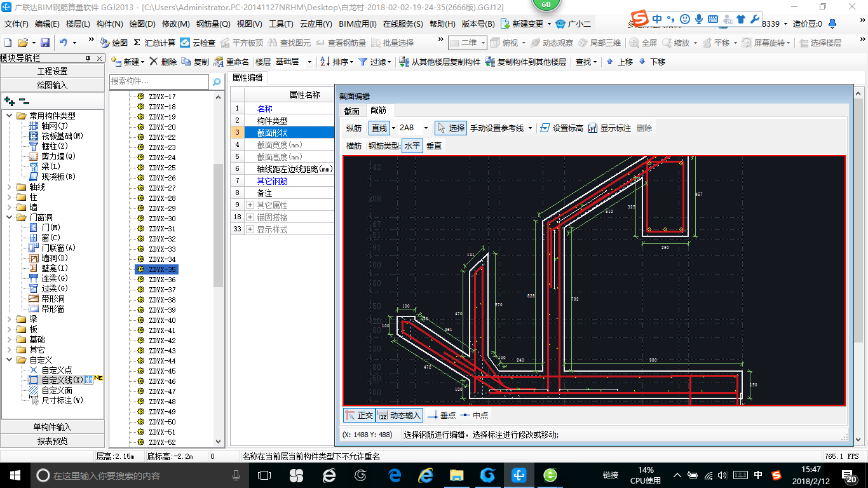Toggle 正交 orthogonal mode
This screenshot has height=488, width=868.
click(x=359, y=415)
